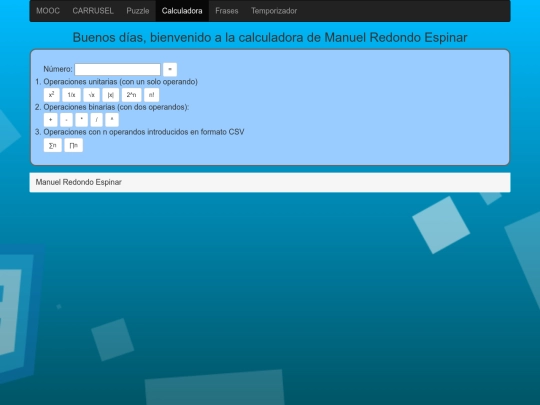Click the welcome title 'Buenos días, bienvenido'
This screenshot has height=405, width=540.
(x=270, y=37)
